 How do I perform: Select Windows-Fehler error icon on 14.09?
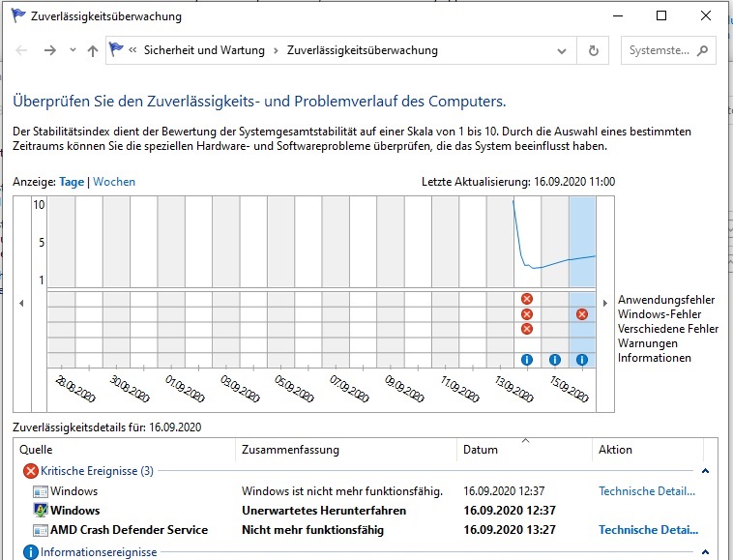[527, 314]
